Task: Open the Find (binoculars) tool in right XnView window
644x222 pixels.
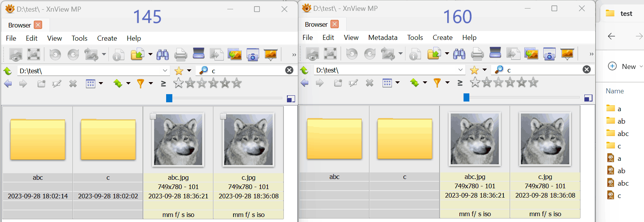Action: pyautogui.click(x=459, y=54)
